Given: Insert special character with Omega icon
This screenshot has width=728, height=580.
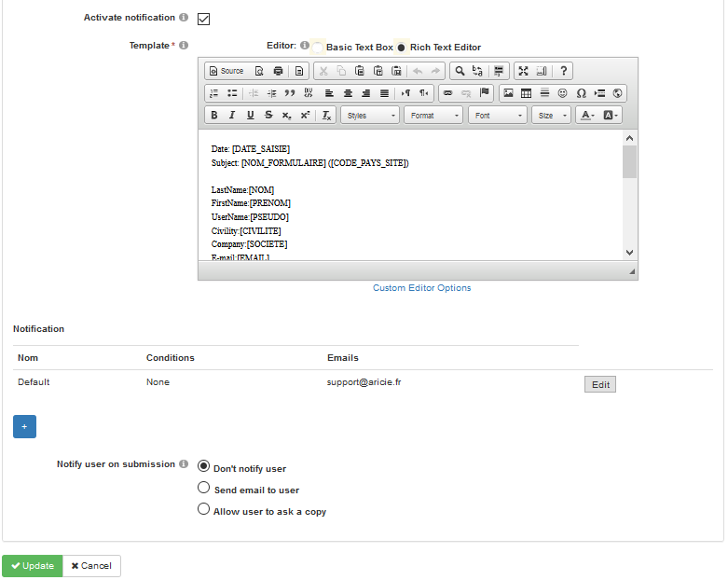Looking at the screenshot, I should [581, 93].
